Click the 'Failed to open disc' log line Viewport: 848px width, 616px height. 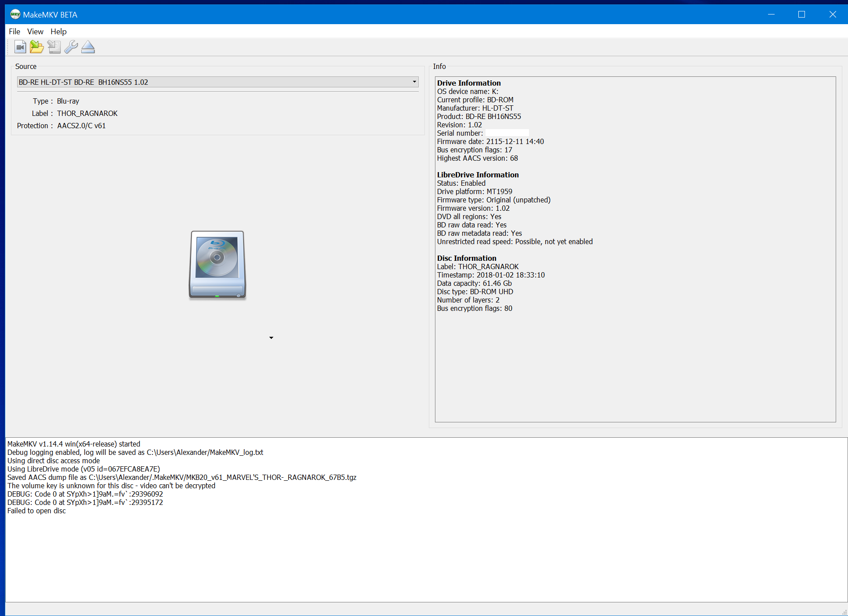pyautogui.click(x=36, y=511)
